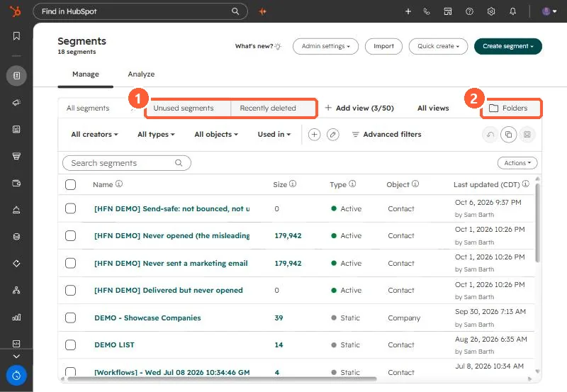Open the HubSpot sprocket home logo

coord(15,11)
